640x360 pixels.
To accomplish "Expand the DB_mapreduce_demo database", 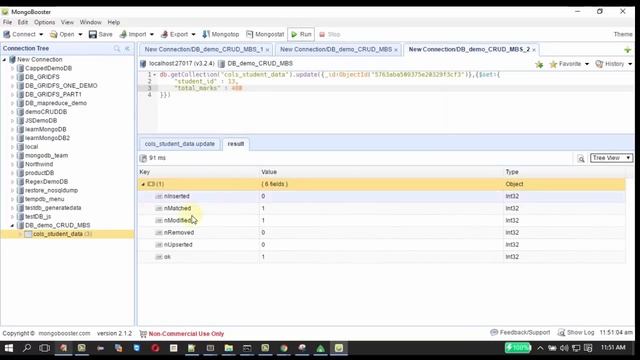I will coord(12,103).
